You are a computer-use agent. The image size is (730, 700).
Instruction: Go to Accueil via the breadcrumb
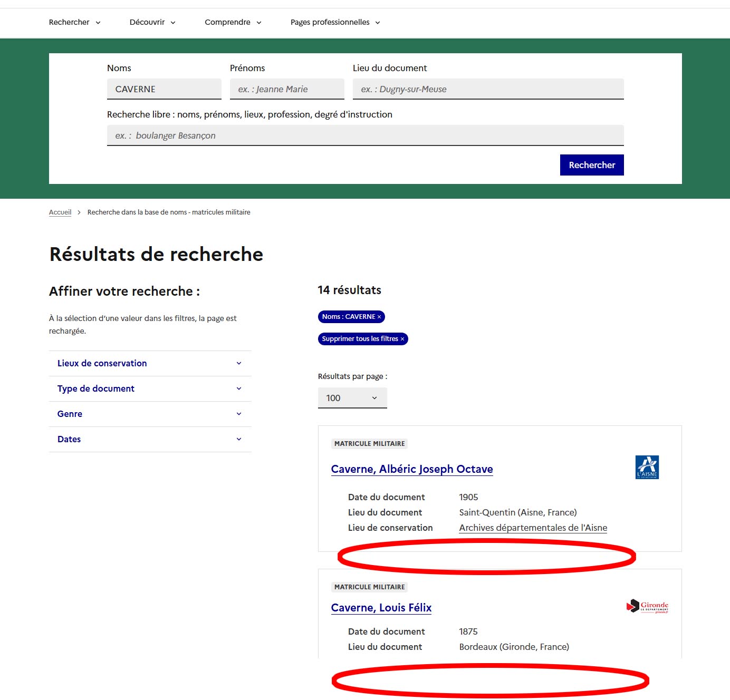click(60, 212)
